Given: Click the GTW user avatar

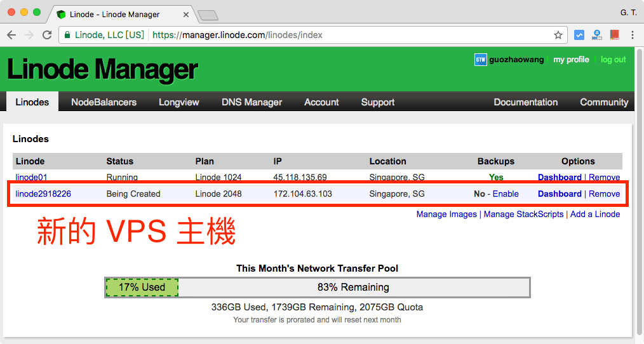Looking at the screenshot, I should tap(480, 60).
